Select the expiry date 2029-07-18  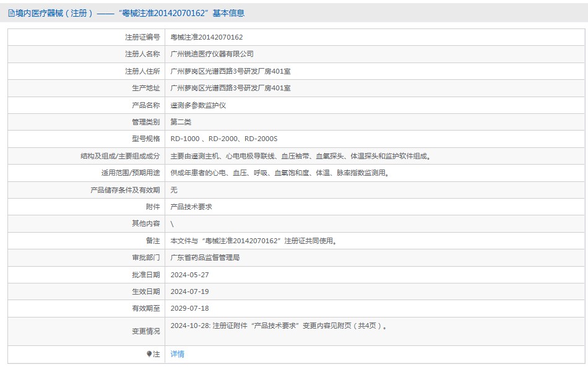pyautogui.click(x=189, y=308)
